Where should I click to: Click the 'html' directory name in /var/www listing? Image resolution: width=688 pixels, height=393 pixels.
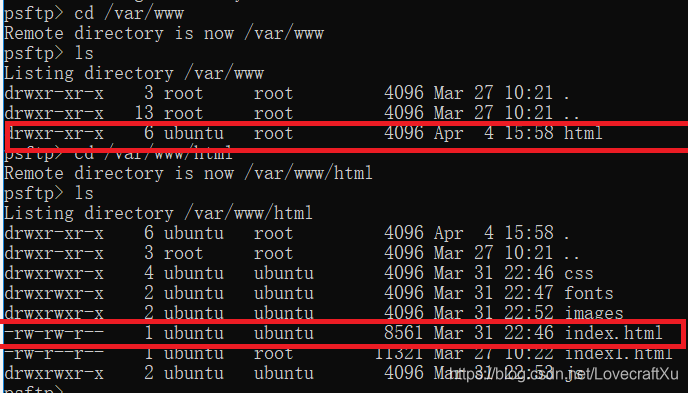[x=583, y=133]
